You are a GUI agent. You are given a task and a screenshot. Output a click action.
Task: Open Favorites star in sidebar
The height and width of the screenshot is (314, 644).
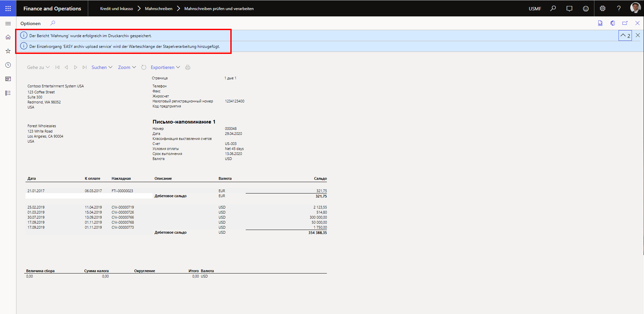(8, 51)
